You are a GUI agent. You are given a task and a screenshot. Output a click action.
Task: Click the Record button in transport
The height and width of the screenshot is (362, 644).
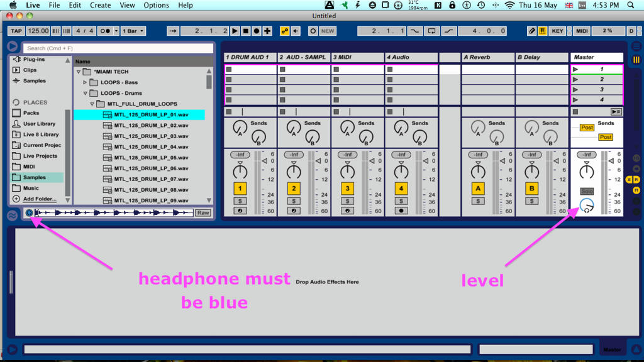pyautogui.click(x=257, y=31)
